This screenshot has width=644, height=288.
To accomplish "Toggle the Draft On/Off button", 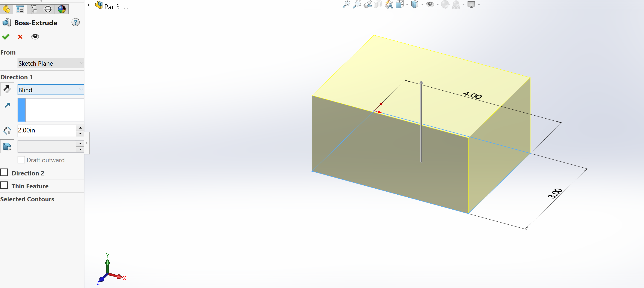I will click(7, 146).
